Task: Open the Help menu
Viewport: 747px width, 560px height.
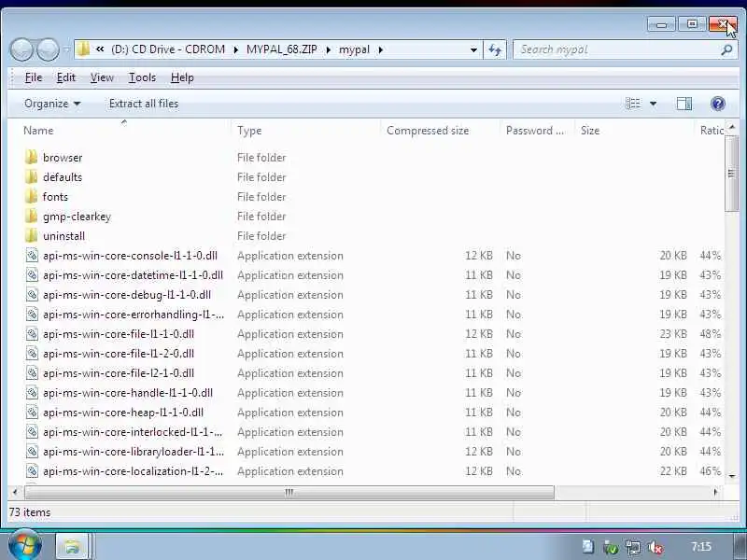Action: pos(182,77)
